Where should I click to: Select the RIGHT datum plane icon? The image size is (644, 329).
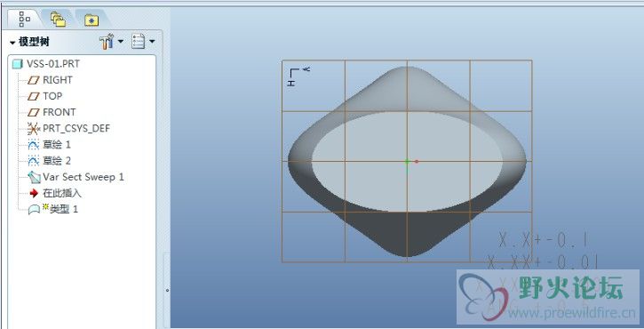[33, 80]
